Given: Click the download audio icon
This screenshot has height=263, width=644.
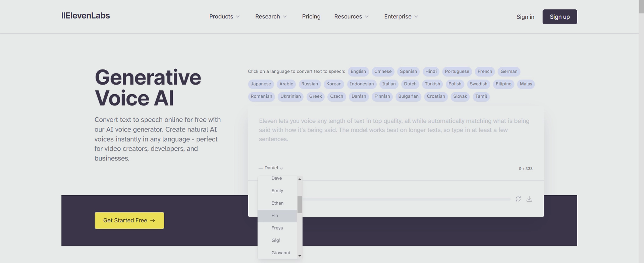Looking at the screenshot, I should pos(529,199).
